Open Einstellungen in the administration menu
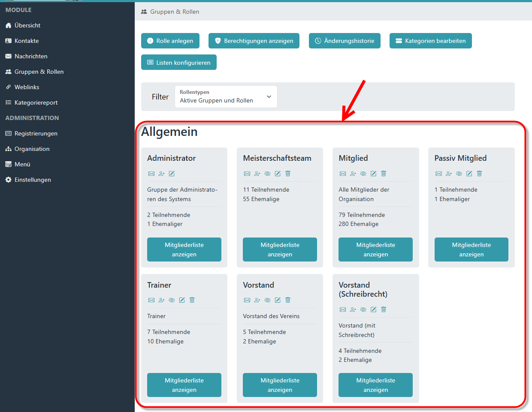532x412 pixels. click(33, 180)
